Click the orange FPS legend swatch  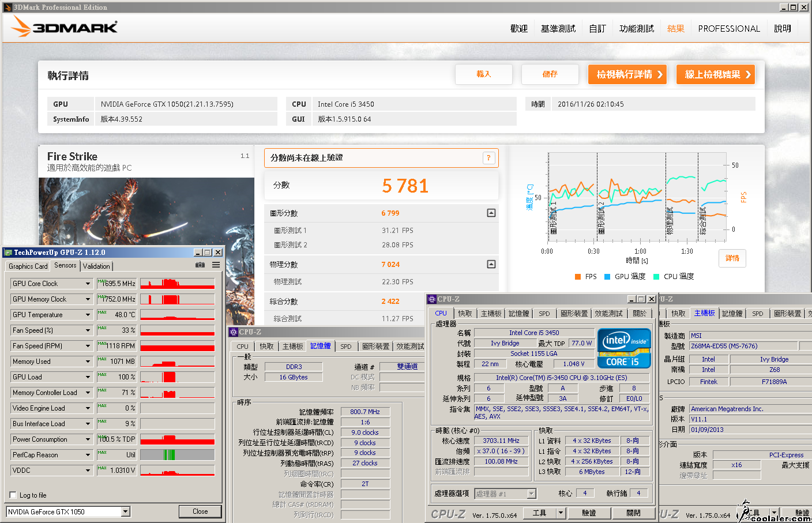(578, 277)
